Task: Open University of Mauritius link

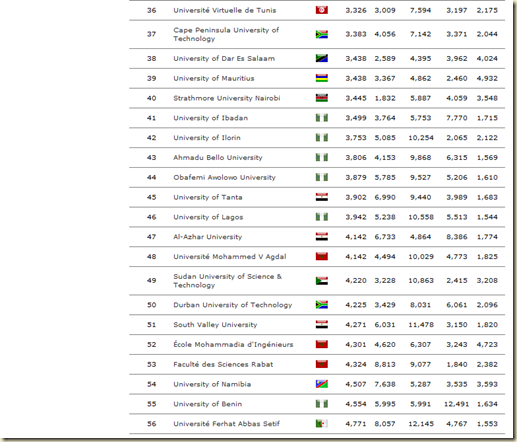Action: (x=214, y=78)
